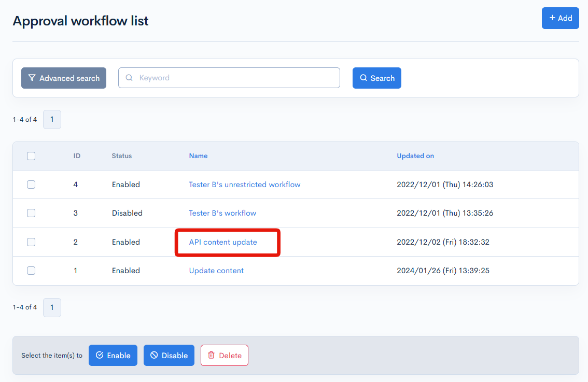Tick the checkbox for API content update
Viewport: 588px width, 382px height.
(31, 242)
